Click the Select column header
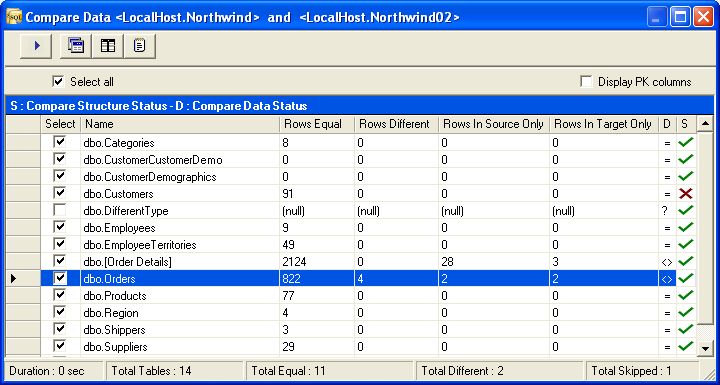 click(x=61, y=124)
